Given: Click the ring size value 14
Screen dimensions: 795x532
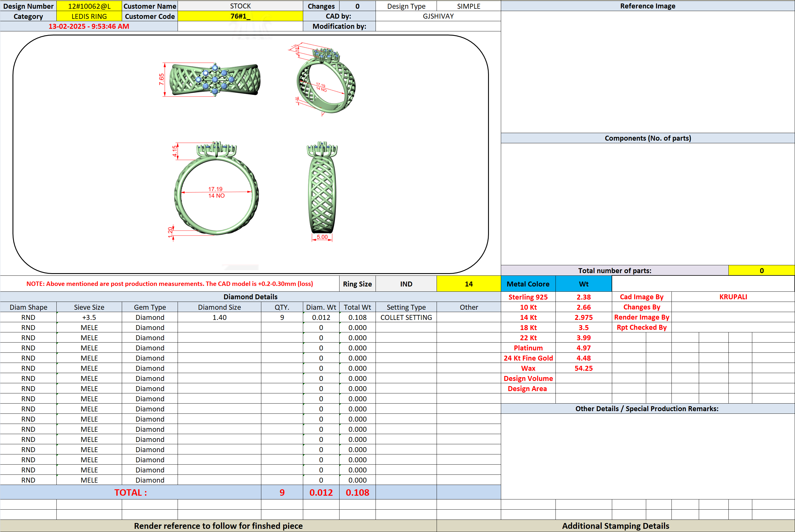Looking at the screenshot, I should (469, 284).
